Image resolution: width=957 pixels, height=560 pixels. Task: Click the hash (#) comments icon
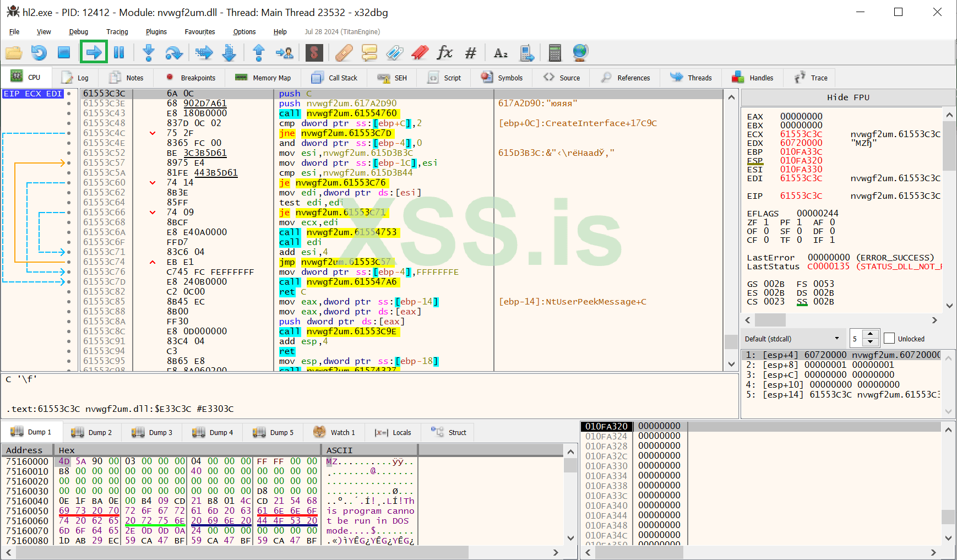[x=470, y=53]
